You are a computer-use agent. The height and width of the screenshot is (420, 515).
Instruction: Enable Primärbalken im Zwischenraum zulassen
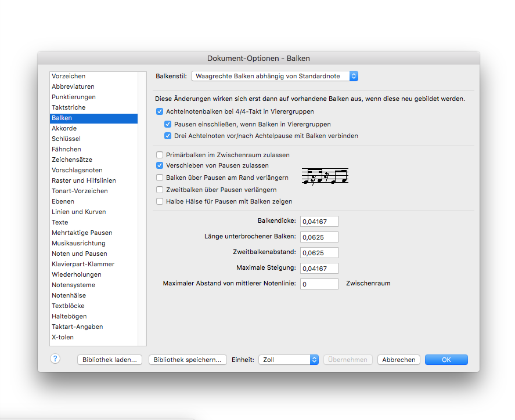point(160,155)
